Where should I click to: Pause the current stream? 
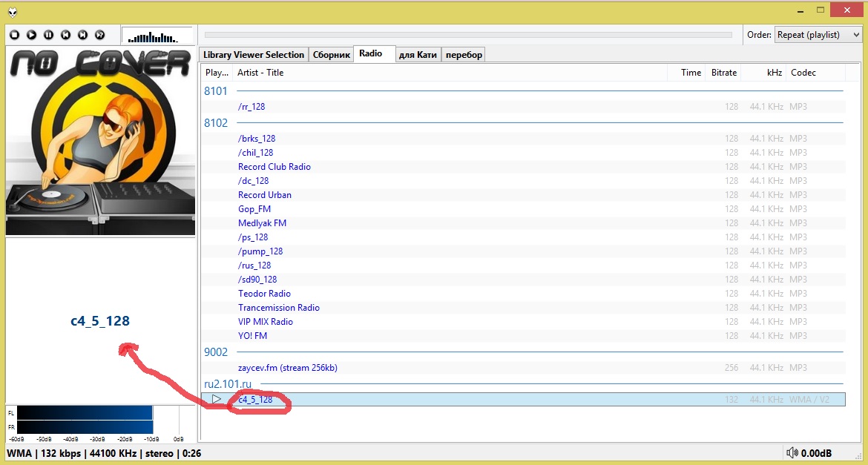tap(48, 35)
